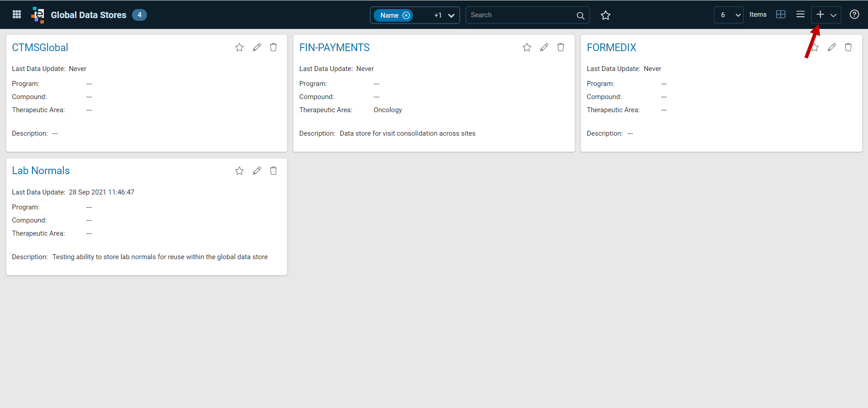Remove the Name filter chip

(406, 15)
